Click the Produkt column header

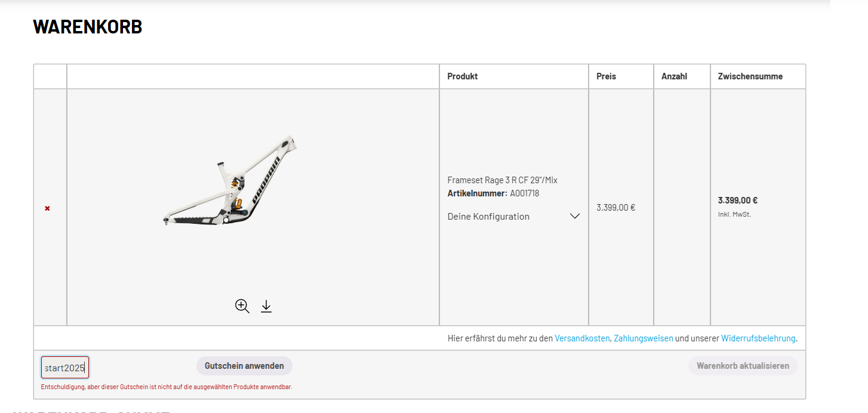(x=463, y=76)
